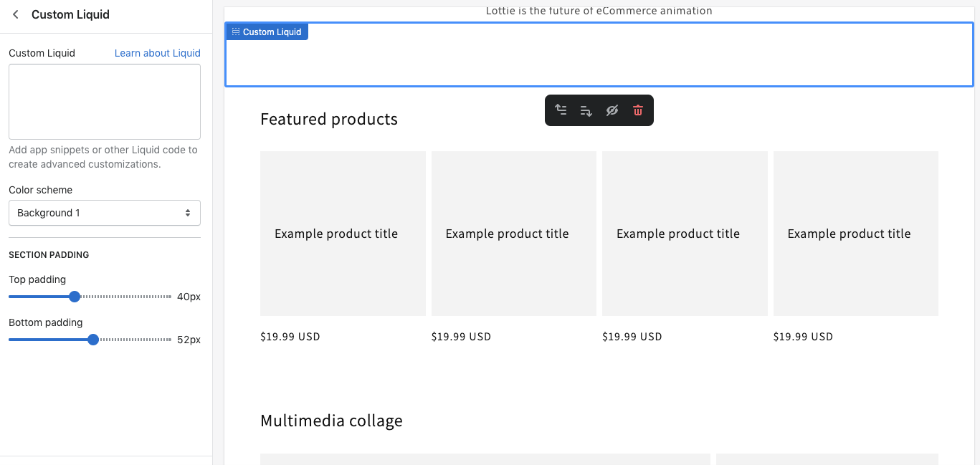This screenshot has width=980, height=465.
Task: Click the back arrow beside Custom Liquid
Action: pyautogui.click(x=15, y=14)
